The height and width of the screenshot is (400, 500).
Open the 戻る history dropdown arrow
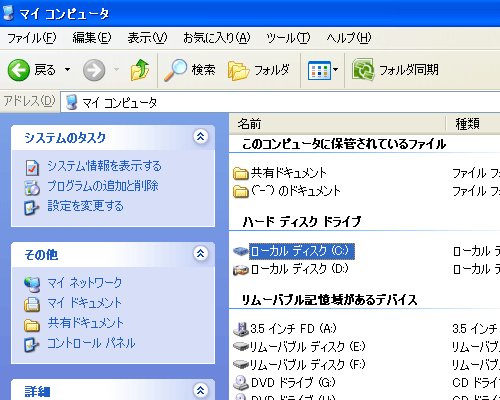tap(67, 70)
